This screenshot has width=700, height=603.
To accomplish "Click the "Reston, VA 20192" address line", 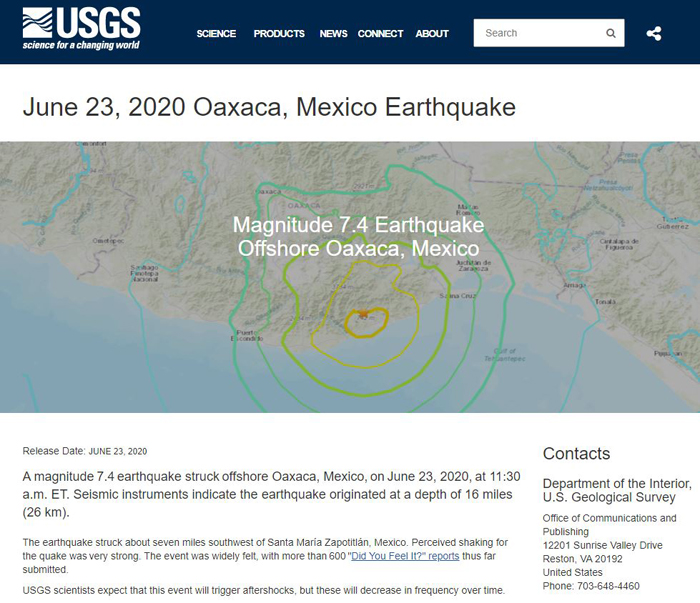I will coord(583,559).
